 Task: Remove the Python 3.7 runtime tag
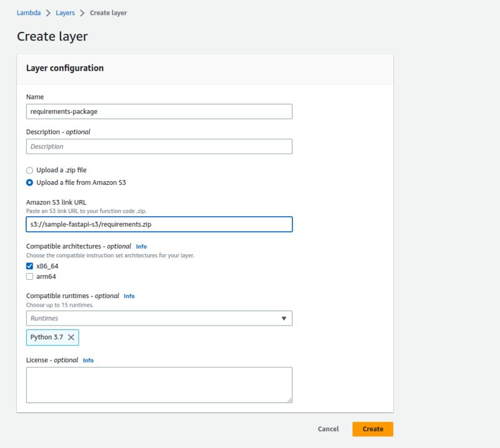[x=71, y=337]
